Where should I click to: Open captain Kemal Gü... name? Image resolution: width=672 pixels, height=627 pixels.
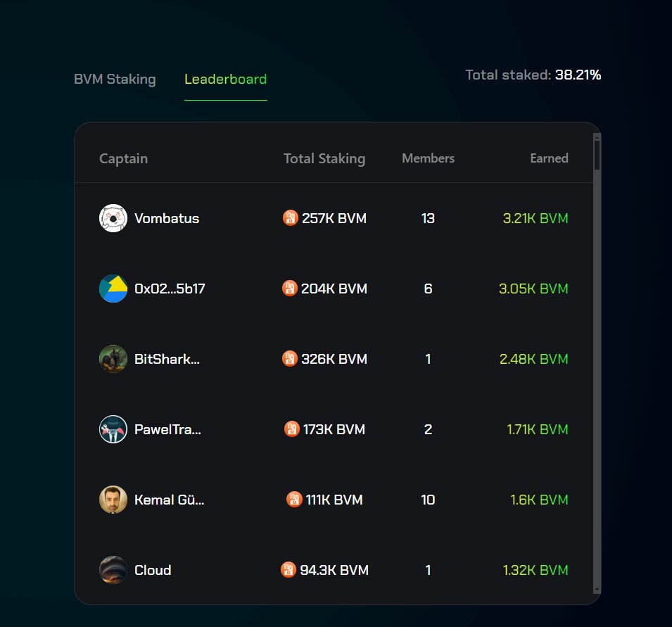(170, 500)
